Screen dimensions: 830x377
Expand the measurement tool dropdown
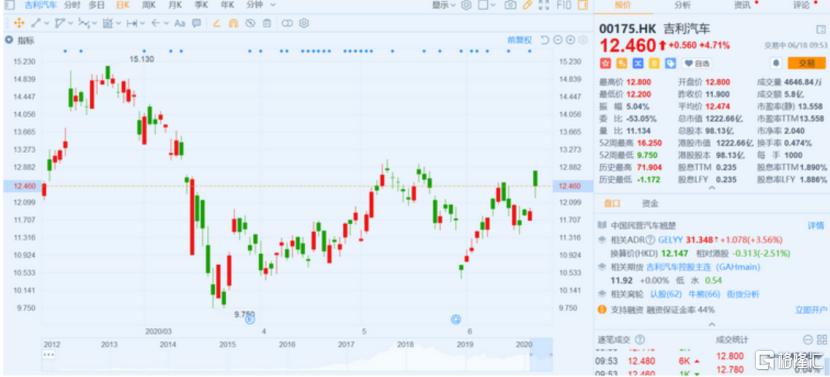(119, 23)
